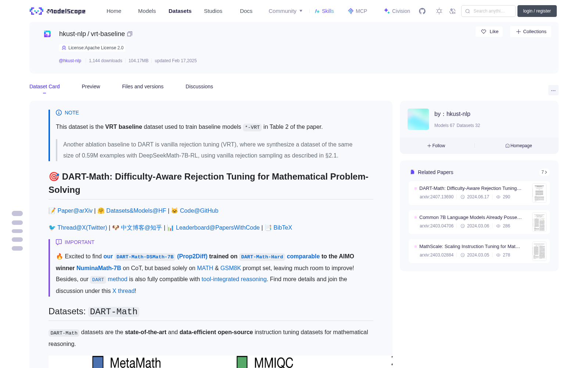Click the hkust-nlp gradient avatar thumbnail
The height and width of the screenshot is (368, 588).
coord(418,119)
